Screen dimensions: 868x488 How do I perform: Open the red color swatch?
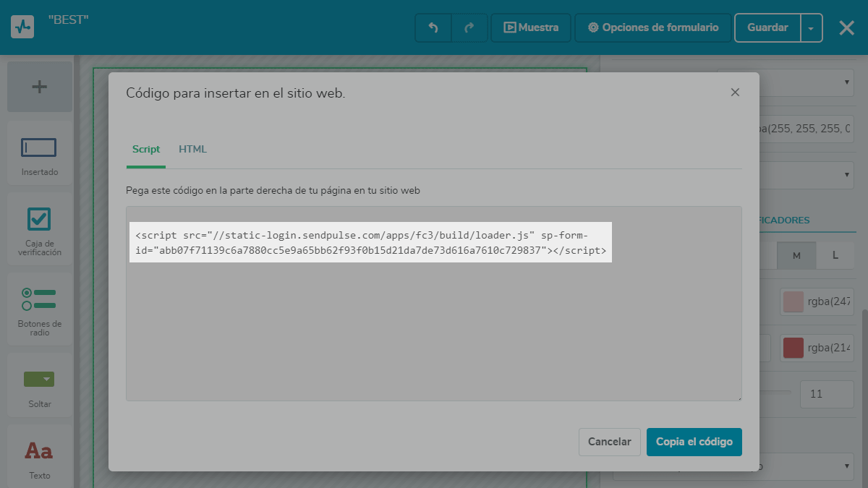(793, 348)
